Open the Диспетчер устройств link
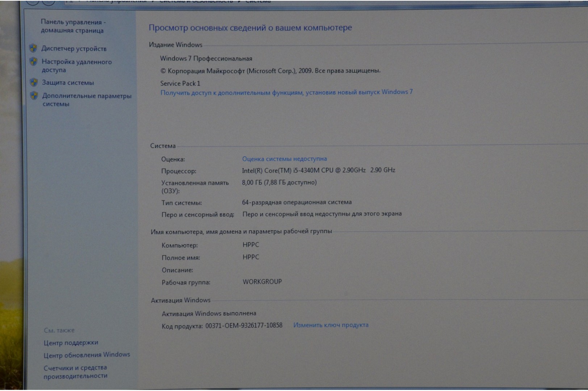588x391 pixels. [x=74, y=49]
